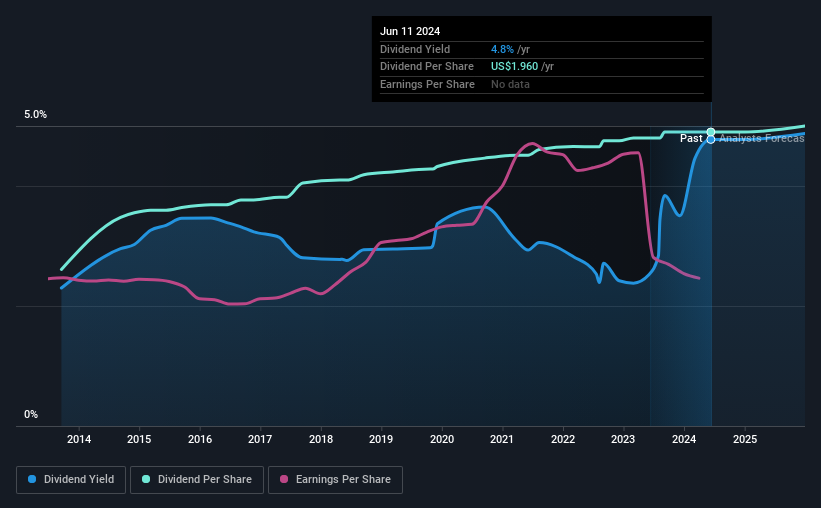Toggle the Dividend Per Share legend button
821x508 pixels.
pos(197,480)
